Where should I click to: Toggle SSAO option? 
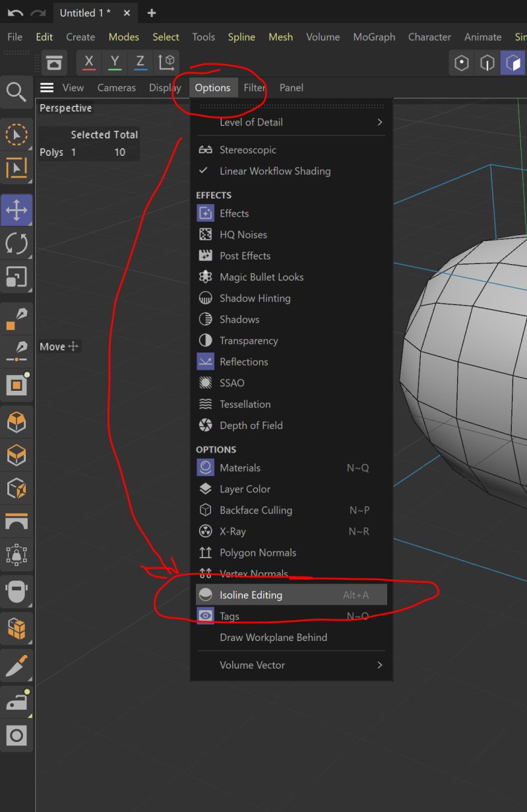291,383
